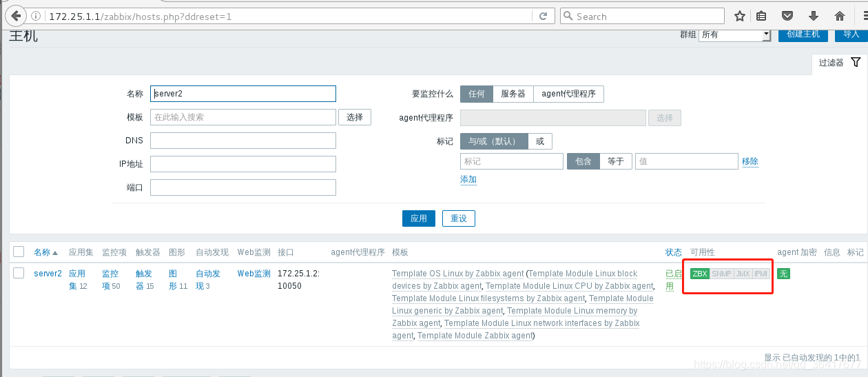This screenshot has width=868, height=377.
Task: Open Web监测 link for server2
Action: click(x=254, y=274)
